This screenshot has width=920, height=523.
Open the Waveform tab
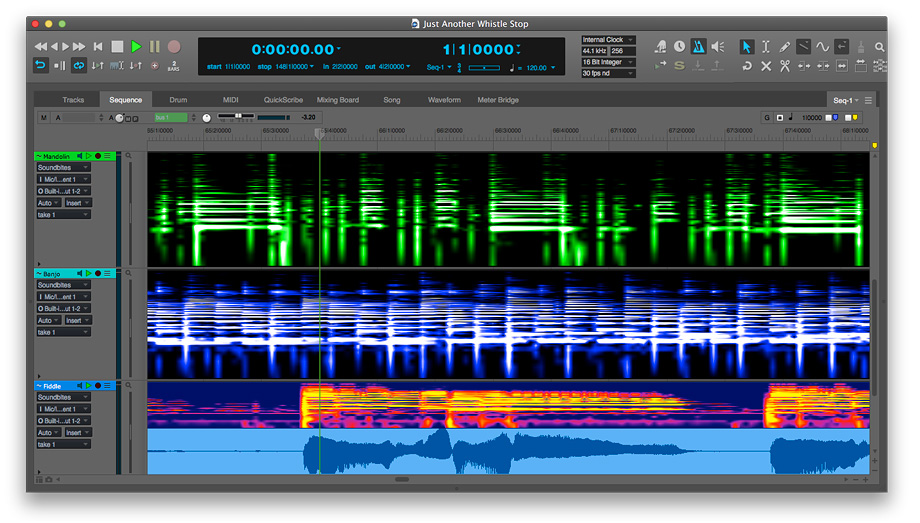pos(444,100)
